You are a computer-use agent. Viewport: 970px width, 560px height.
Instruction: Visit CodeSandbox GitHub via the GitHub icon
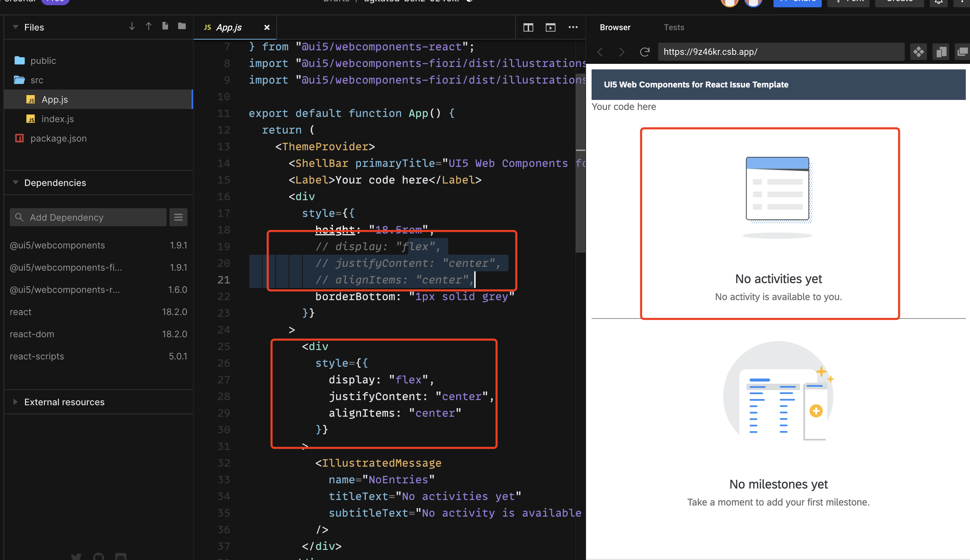pyautogui.click(x=98, y=557)
